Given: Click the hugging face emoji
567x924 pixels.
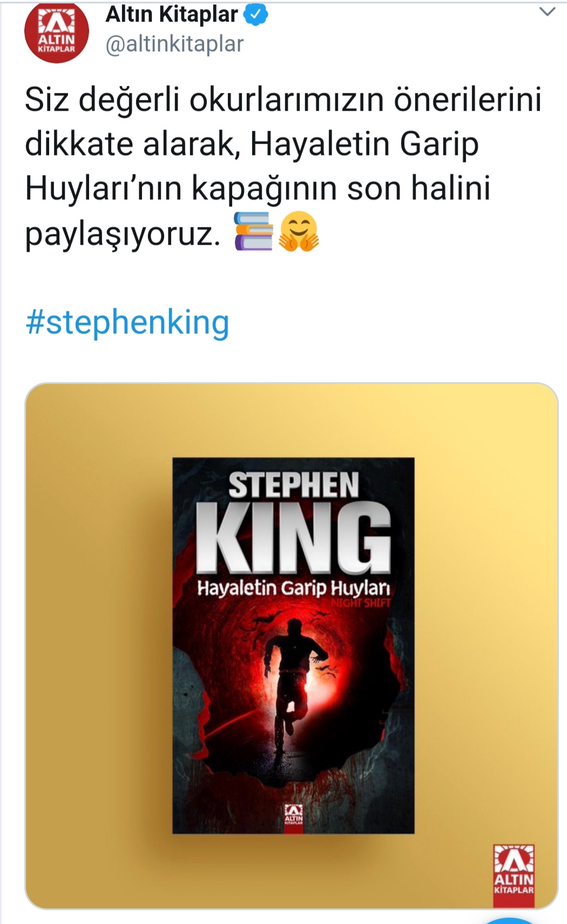Looking at the screenshot, I should (299, 232).
